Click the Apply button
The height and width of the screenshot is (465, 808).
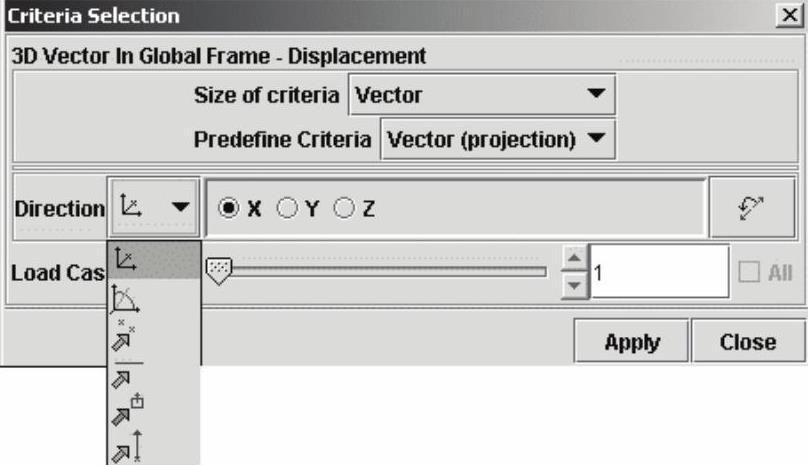click(x=631, y=342)
